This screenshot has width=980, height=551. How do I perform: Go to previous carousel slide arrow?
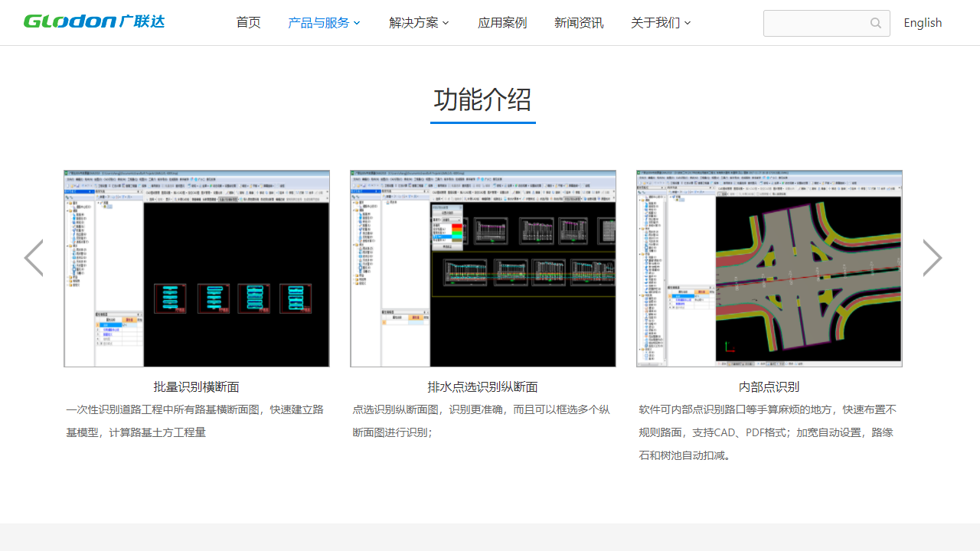tap(34, 258)
